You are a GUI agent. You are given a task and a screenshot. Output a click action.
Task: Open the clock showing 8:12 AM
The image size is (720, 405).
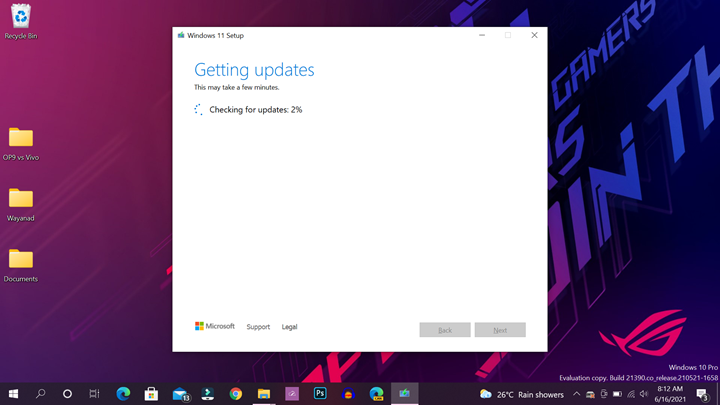(x=670, y=394)
